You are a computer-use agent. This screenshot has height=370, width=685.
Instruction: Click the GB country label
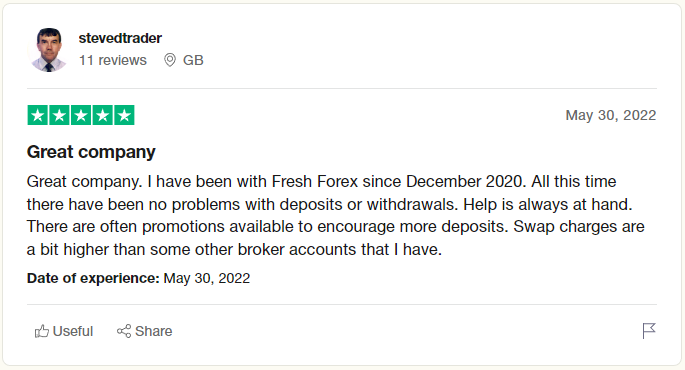[x=193, y=60]
